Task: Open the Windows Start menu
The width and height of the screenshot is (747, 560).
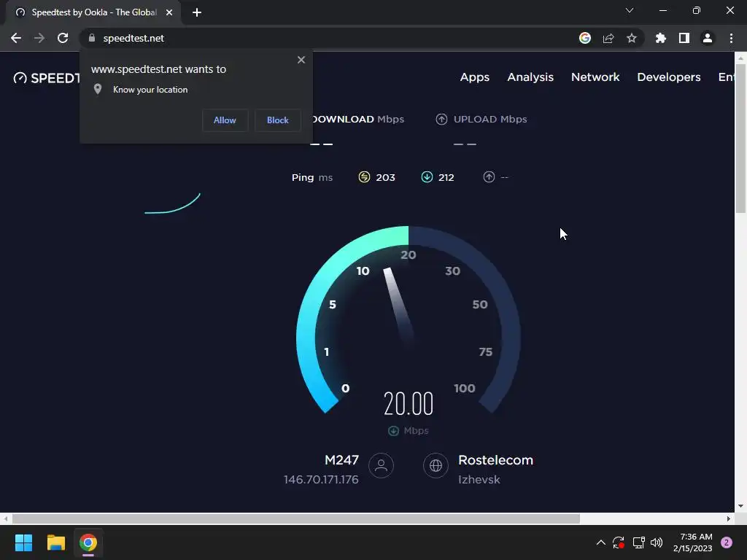Action: (23, 542)
